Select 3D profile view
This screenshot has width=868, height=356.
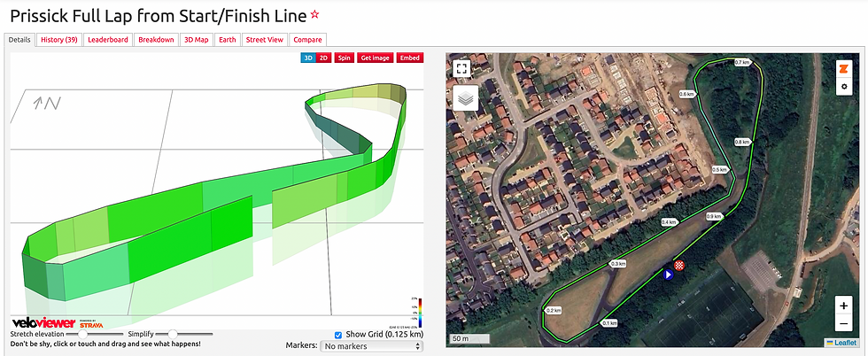(x=309, y=58)
